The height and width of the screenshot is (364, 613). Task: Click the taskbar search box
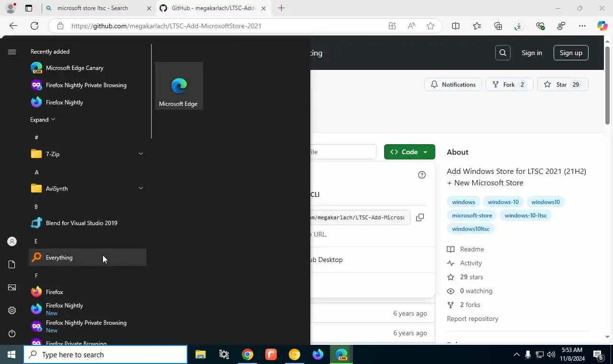(x=105, y=354)
